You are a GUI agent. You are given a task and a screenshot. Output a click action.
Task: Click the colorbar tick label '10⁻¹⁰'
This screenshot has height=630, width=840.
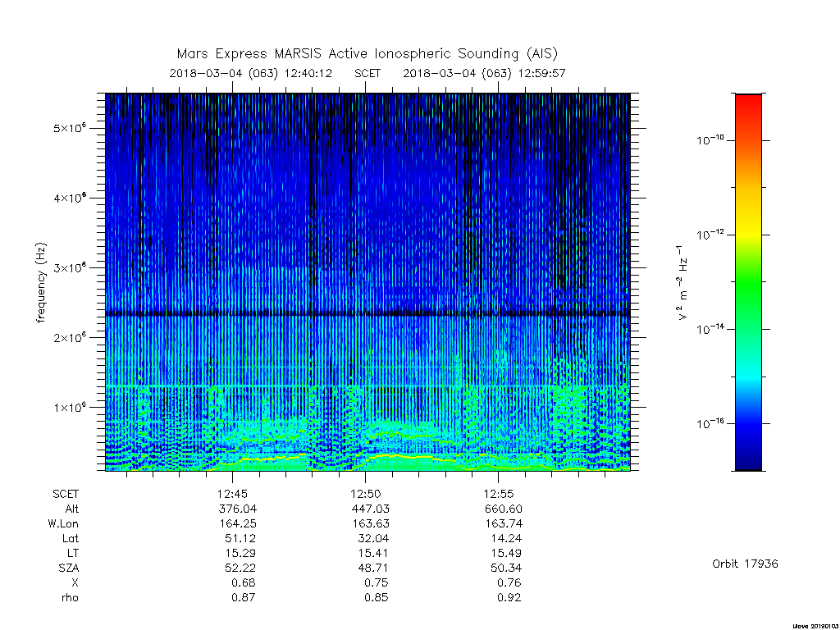pos(710,139)
